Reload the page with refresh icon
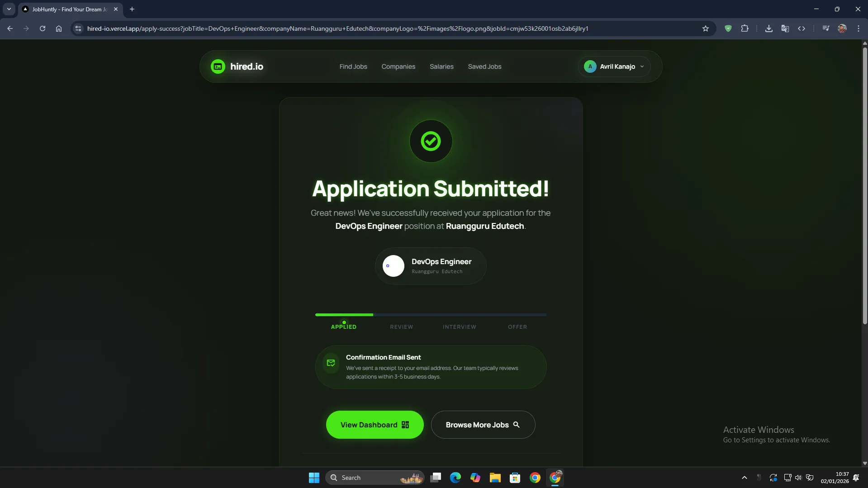Screen dimensions: 868x488 coord(43,28)
